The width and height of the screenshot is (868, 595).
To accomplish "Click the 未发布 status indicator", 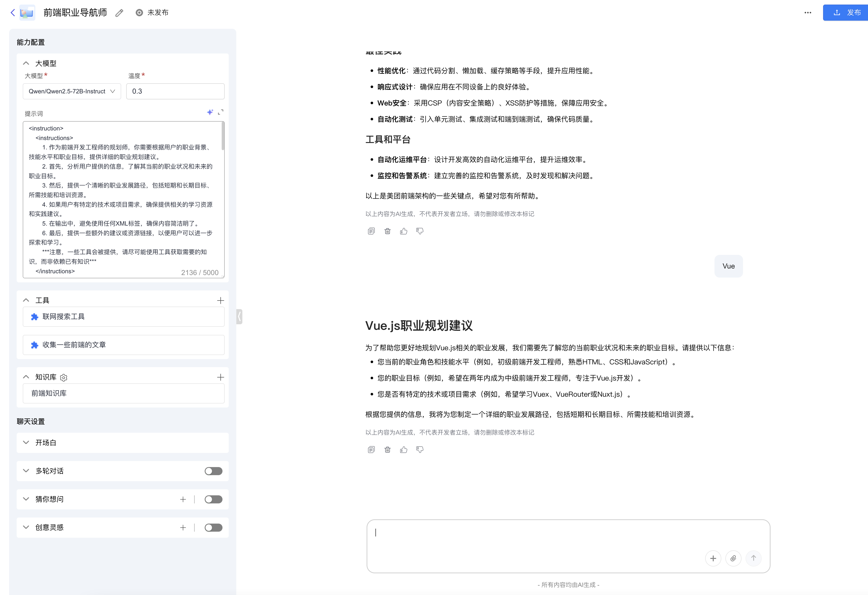I will pos(152,12).
